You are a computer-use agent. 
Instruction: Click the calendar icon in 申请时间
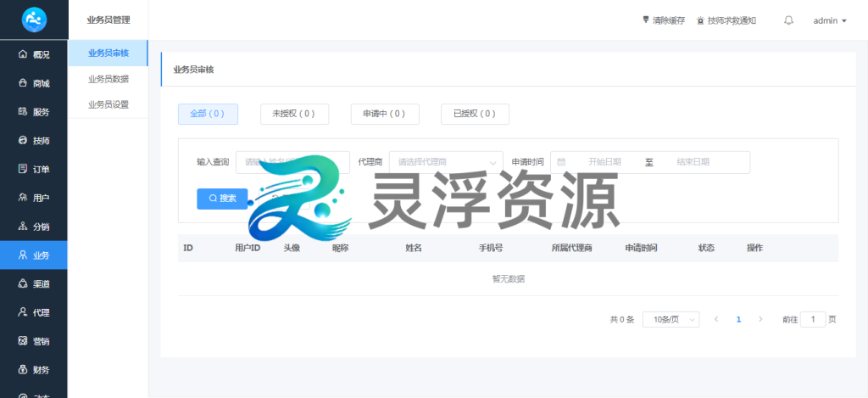561,162
